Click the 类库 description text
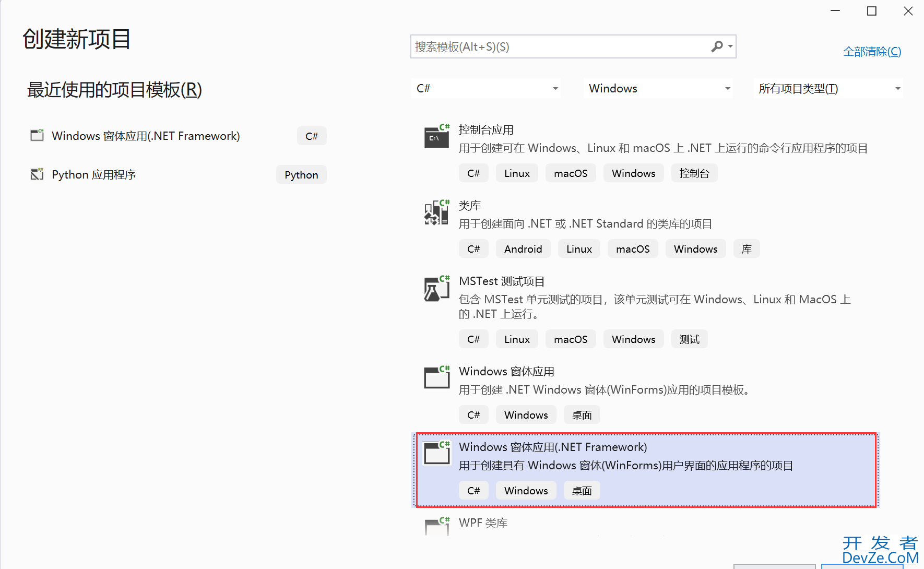 585,223
